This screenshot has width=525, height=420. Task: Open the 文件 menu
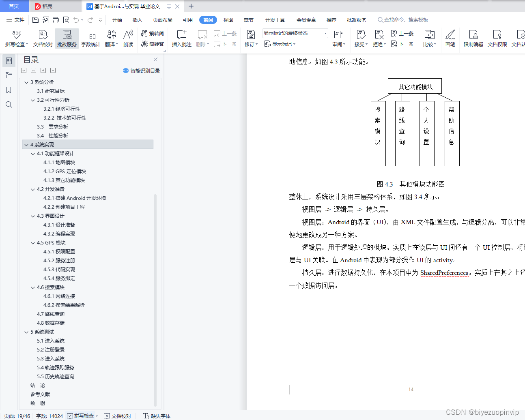click(x=15, y=20)
